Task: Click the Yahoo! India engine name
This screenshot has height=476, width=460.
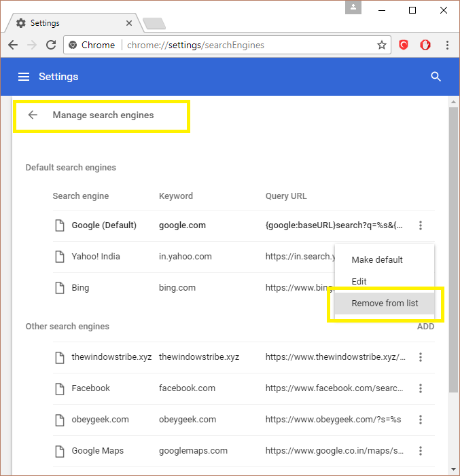Action: click(x=96, y=257)
